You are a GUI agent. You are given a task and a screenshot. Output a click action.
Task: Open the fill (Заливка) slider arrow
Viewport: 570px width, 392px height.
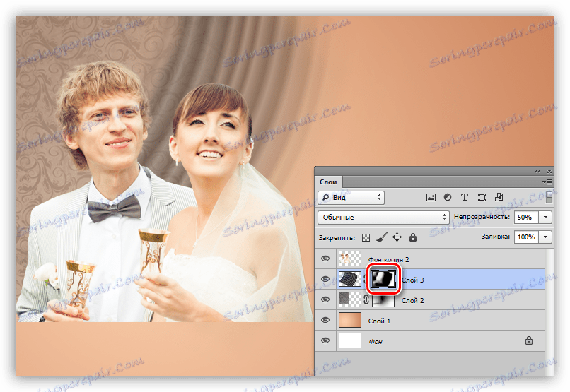tap(546, 237)
